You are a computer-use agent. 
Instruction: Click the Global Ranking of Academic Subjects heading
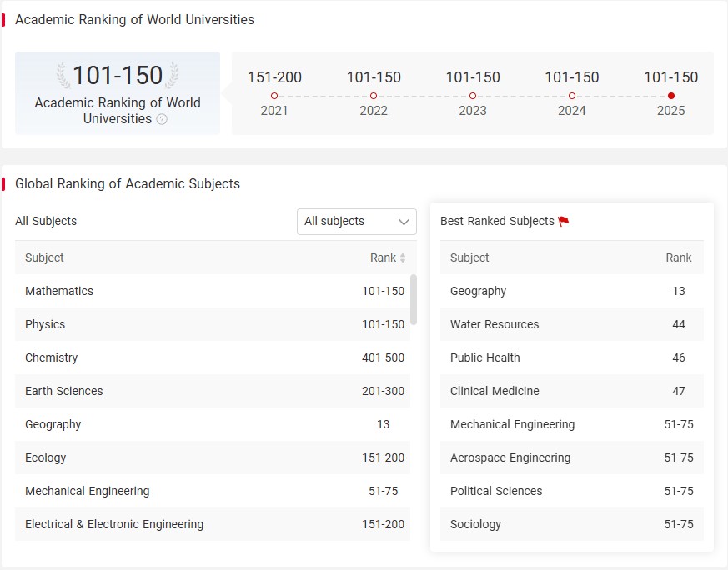point(128,183)
